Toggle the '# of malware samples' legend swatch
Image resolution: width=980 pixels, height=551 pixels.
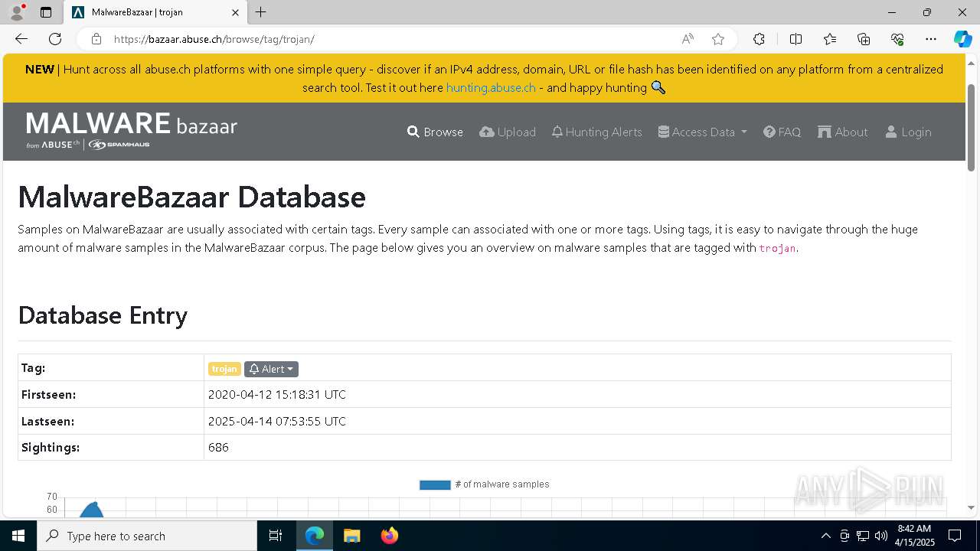[x=435, y=484]
